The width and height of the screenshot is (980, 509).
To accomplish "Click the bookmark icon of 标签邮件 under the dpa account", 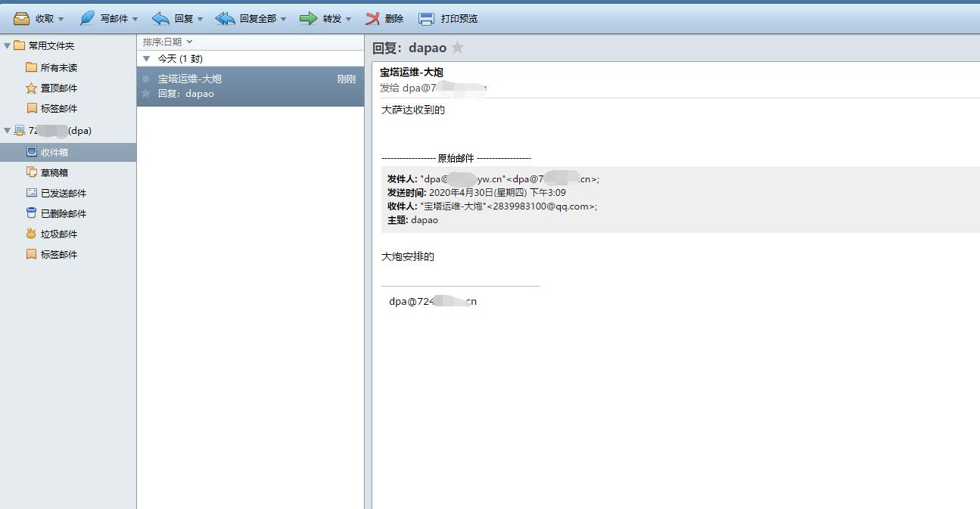I will pyautogui.click(x=31, y=254).
